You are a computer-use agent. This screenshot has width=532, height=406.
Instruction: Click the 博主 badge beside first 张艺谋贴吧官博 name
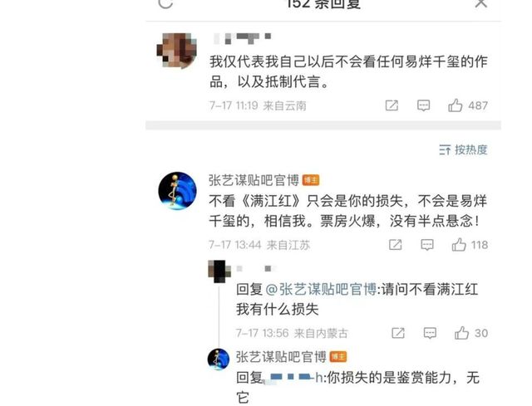click(x=311, y=180)
